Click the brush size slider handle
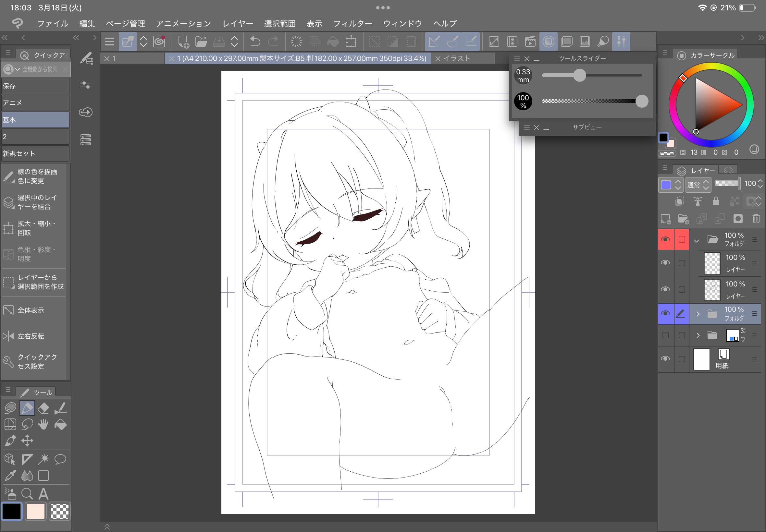Screen dimensions: 766x532 [x=580, y=75]
